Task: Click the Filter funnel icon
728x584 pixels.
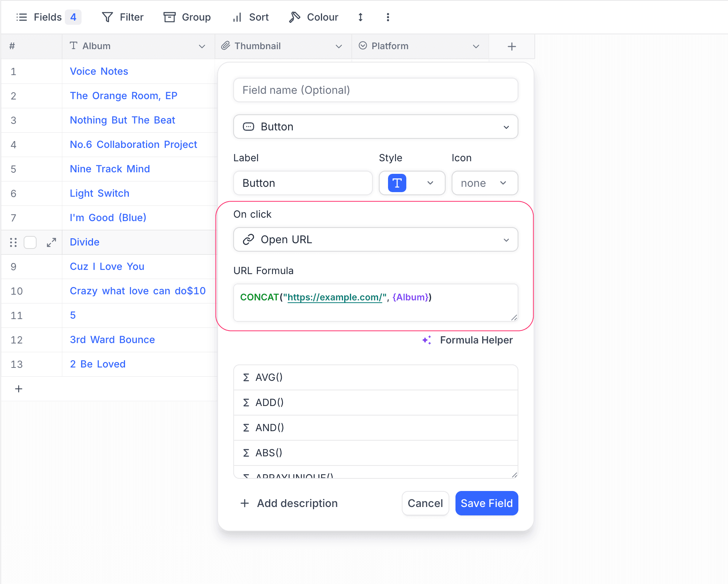Action: (107, 17)
